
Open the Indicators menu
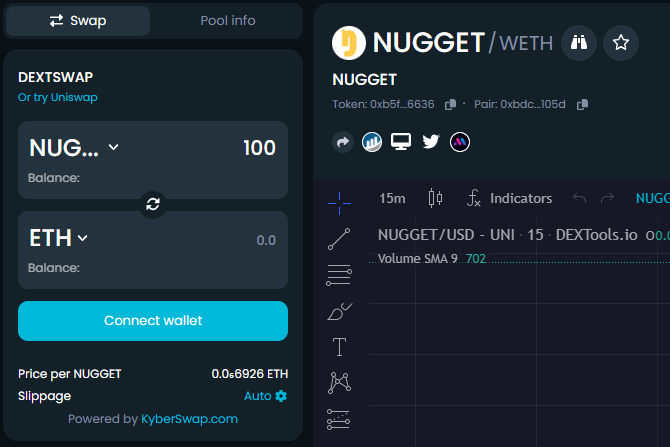pyautogui.click(x=509, y=198)
